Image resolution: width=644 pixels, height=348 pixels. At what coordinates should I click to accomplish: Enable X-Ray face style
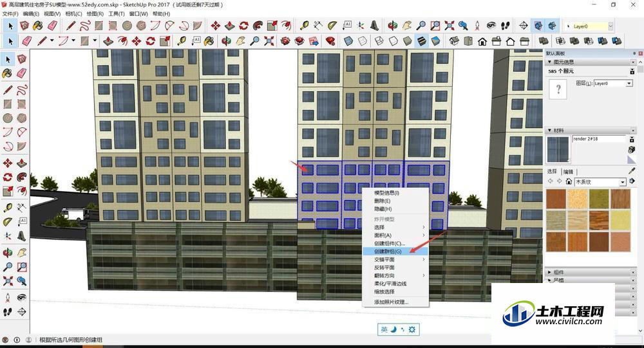pos(348,41)
